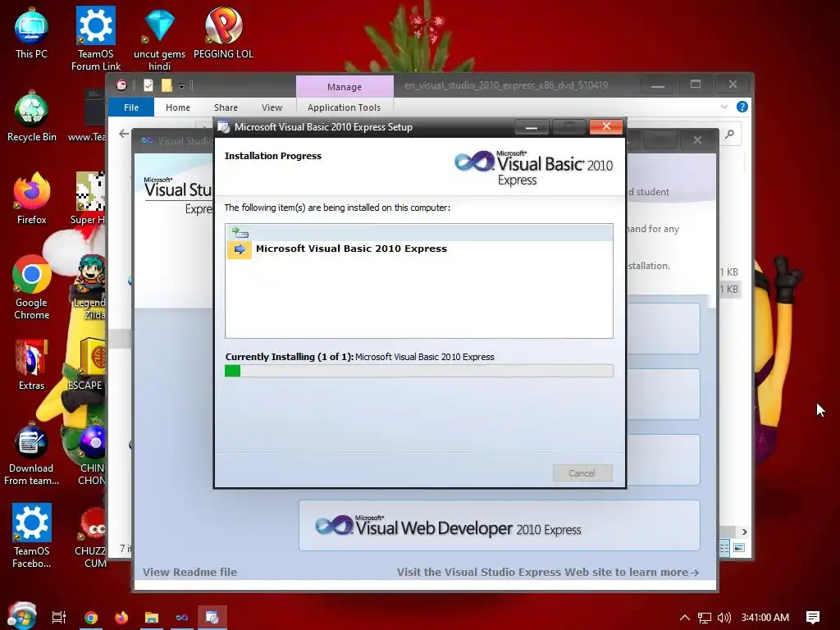Switch to Visual Studio setup taskbar icon
The width and height of the screenshot is (840, 630).
point(182,618)
